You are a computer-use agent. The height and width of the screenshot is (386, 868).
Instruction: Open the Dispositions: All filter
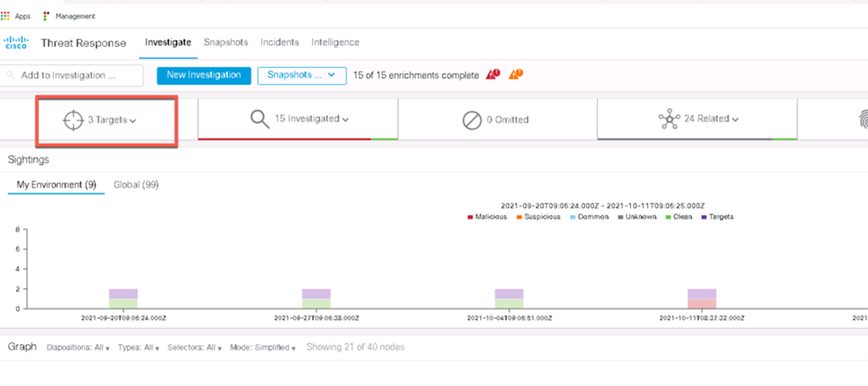tap(78, 348)
